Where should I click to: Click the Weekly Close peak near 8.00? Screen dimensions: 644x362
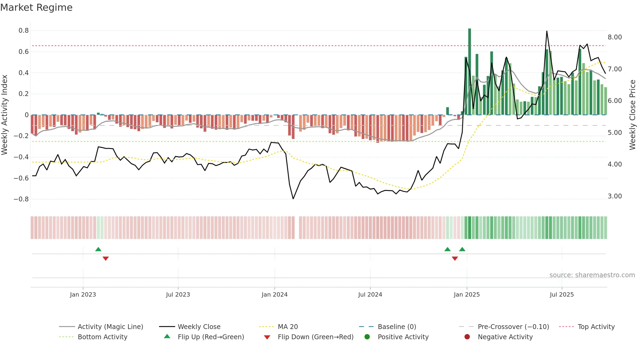[x=547, y=31]
